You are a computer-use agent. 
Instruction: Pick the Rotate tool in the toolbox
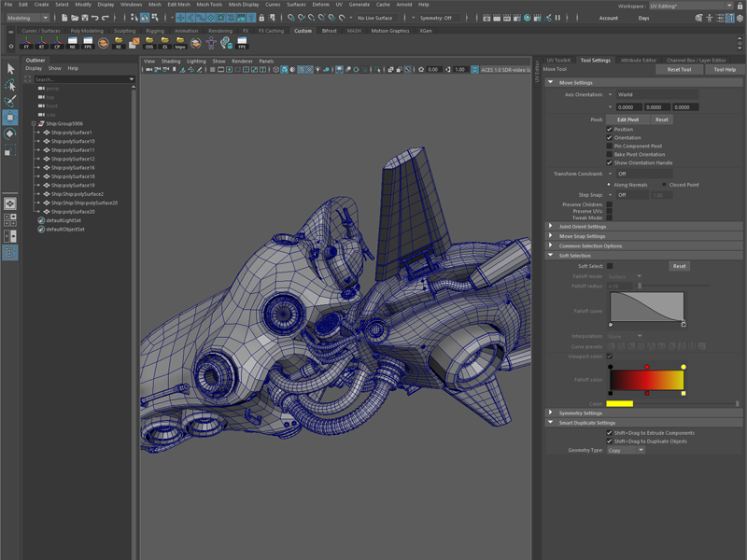coord(10,134)
